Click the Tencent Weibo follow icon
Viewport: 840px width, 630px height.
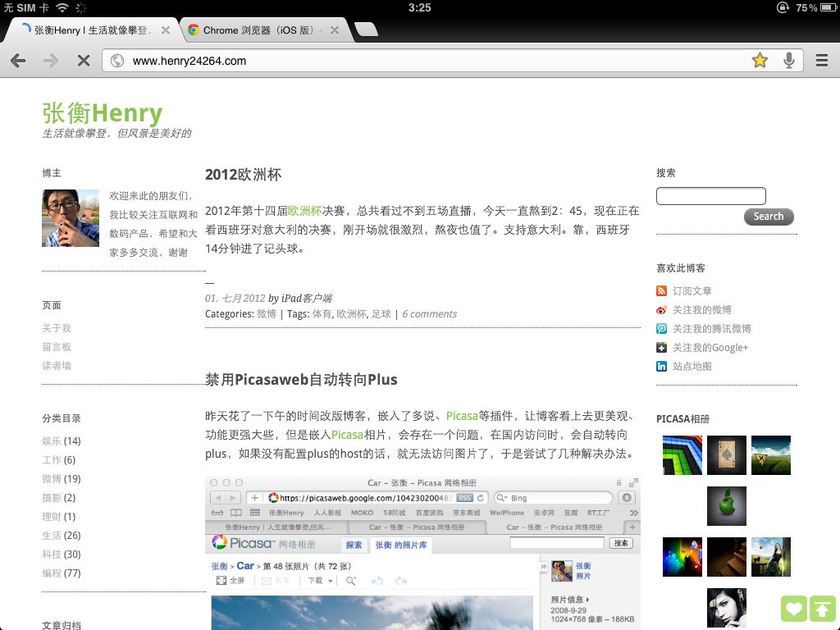pyautogui.click(x=663, y=328)
